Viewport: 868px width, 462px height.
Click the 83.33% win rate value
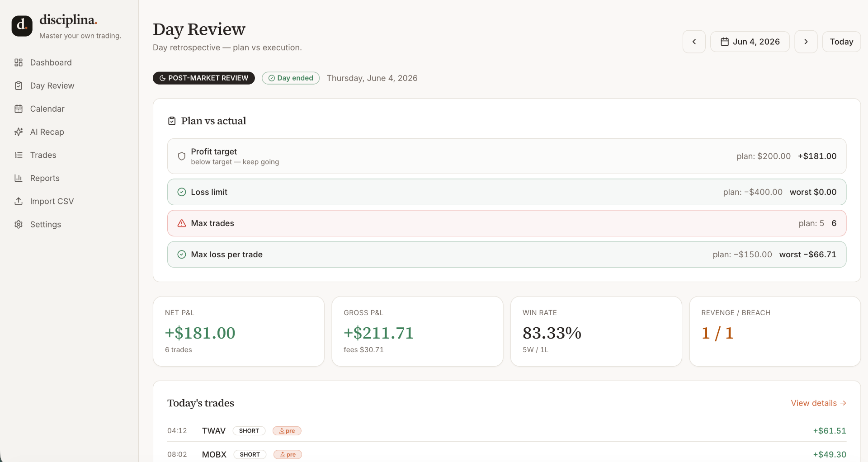coord(552,333)
